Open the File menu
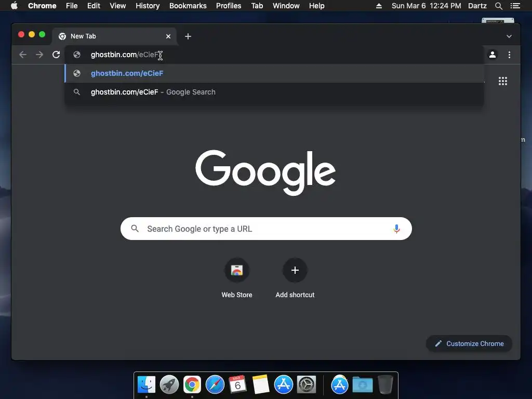 point(72,6)
